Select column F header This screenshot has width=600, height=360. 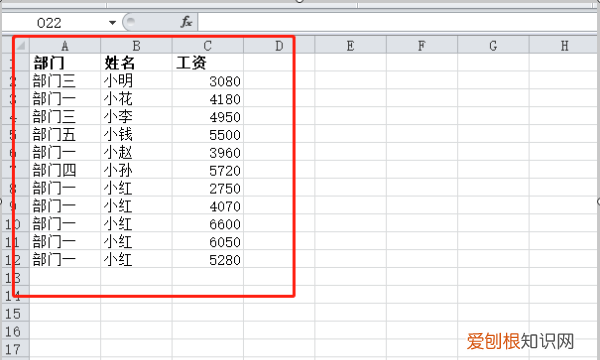[422, 46]
